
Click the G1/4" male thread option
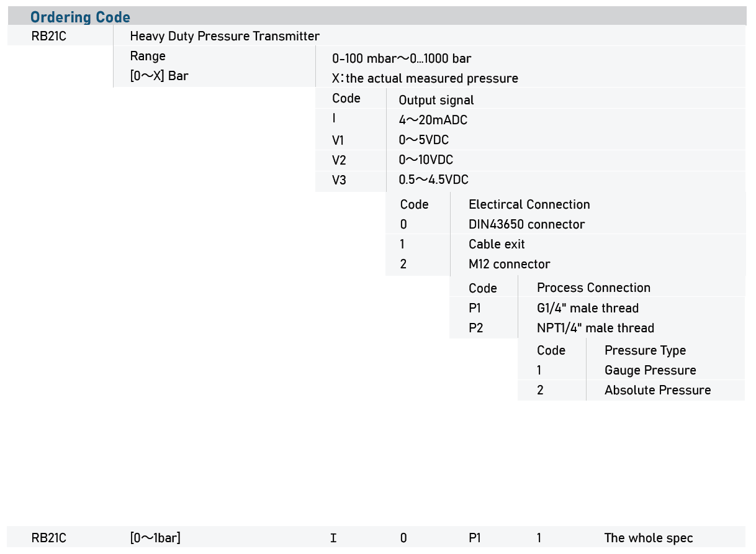coord(587,308)
